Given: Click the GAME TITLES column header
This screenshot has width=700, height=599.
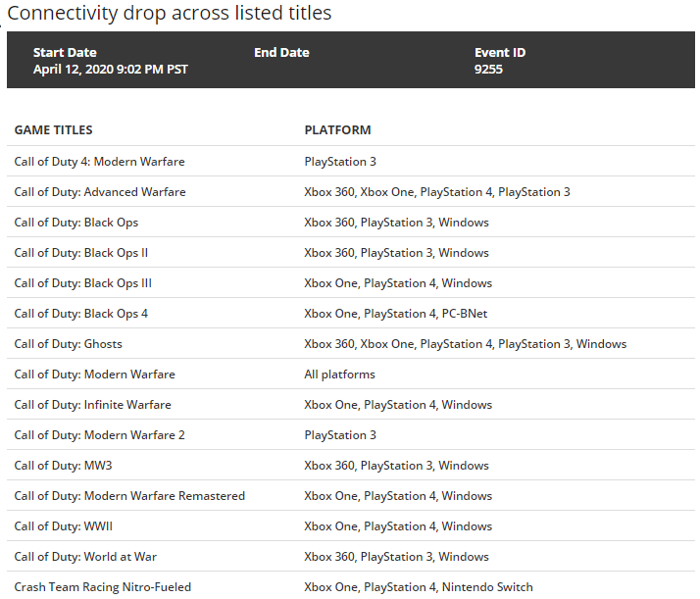Looking at the screenshot, I should [54, 130].
